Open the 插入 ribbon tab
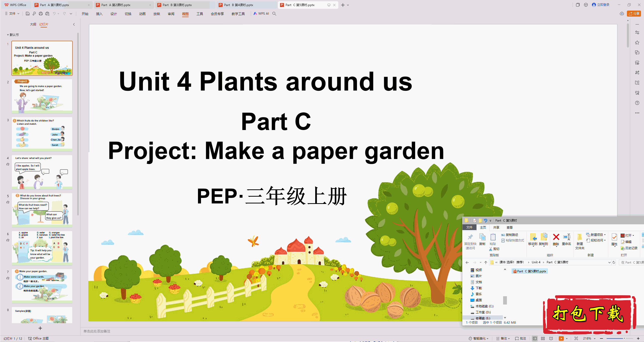This screenshot has height=342, width=644. tap(99, 14)
